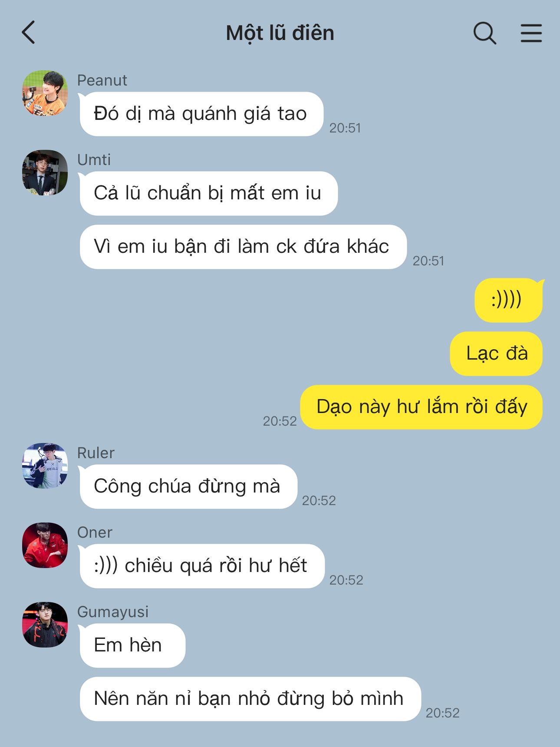Open the hamburger menu icon
The width and height of the screenshot is (560, 747).
(531, 33)
